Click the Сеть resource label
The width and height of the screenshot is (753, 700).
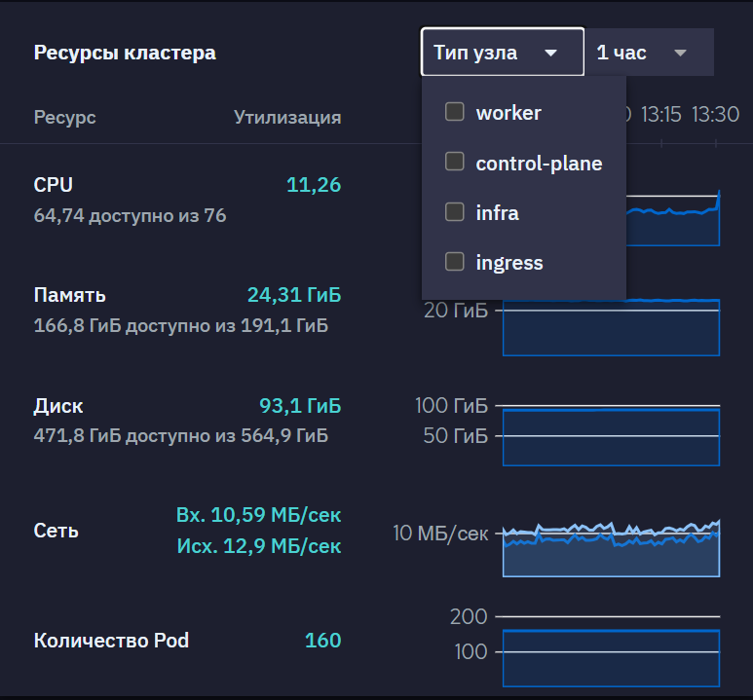(56, 531)
